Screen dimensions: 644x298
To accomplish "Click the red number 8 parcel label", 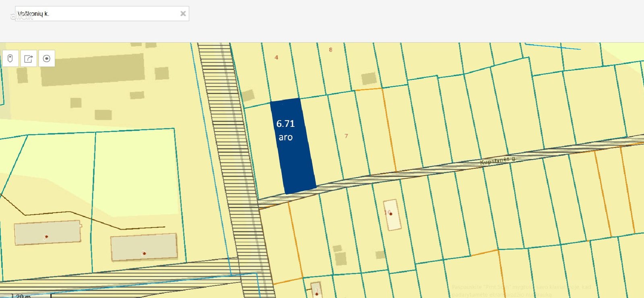I will click(x=330, y=50).
